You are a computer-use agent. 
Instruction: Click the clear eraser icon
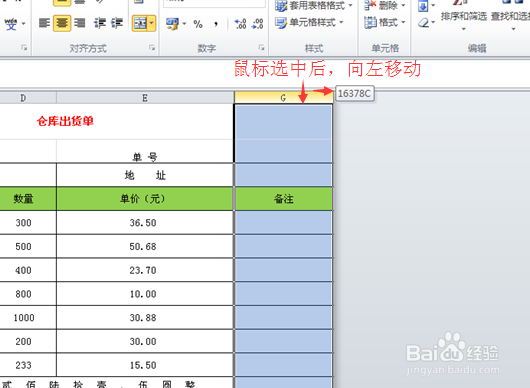tap(424, 23)
